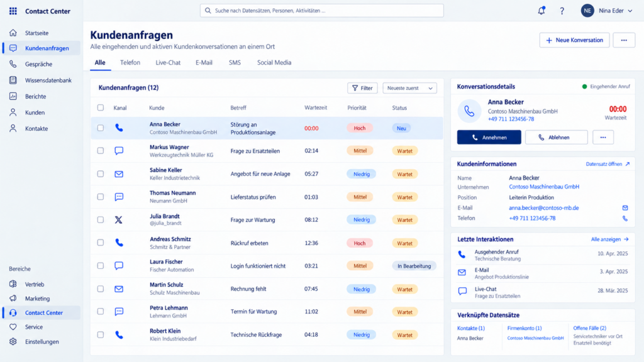Open Contoso Maschinenbau GmbH under Unternehmen
644x362 pixels.
544,187
